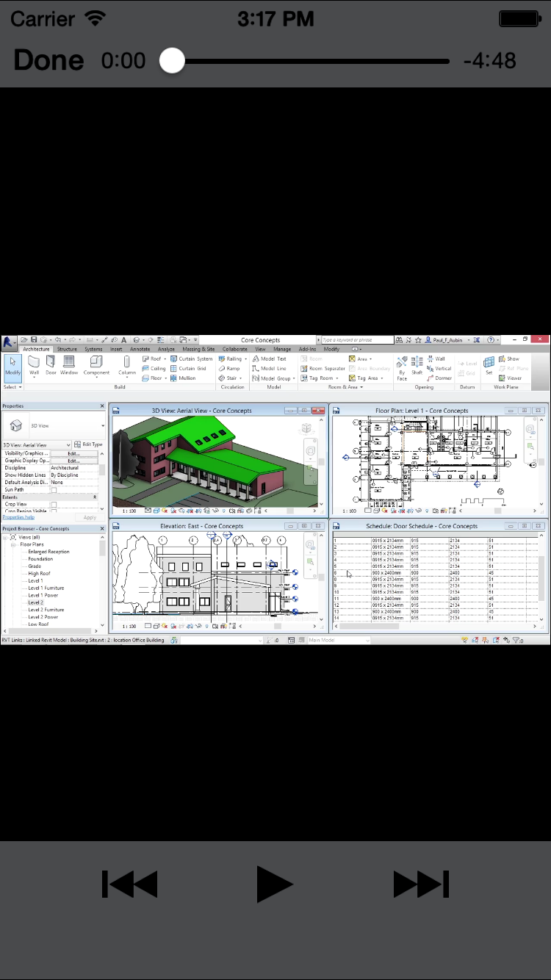
Task: Click the By Face opening tool
Action: point(402,368)
